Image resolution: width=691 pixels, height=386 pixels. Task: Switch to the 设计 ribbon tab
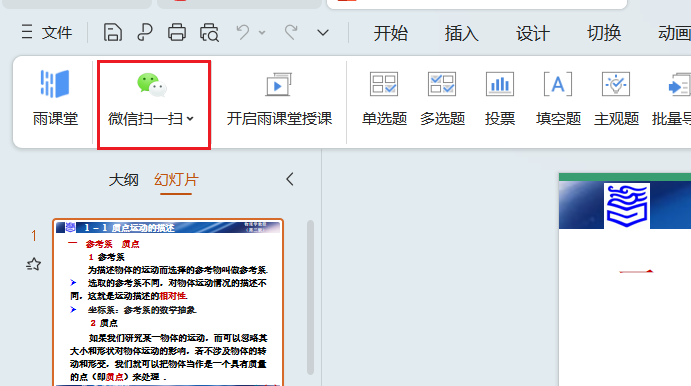click(533, 33)
